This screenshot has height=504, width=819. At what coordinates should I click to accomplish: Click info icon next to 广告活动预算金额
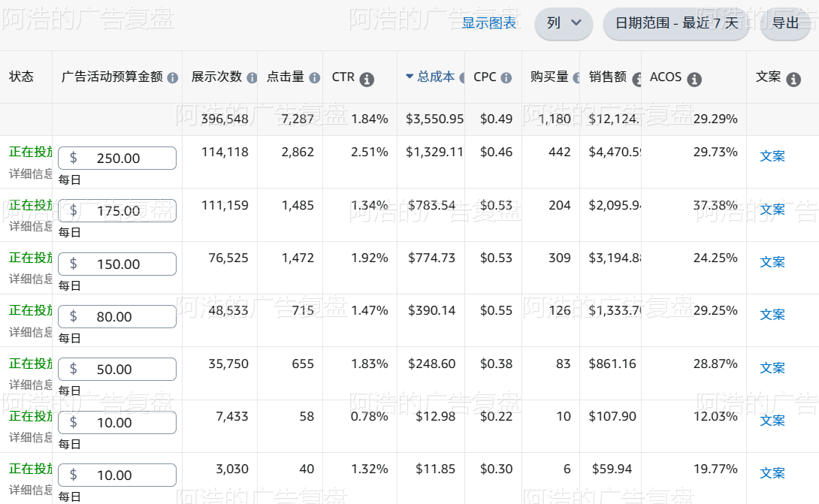(x=172, y=78)
